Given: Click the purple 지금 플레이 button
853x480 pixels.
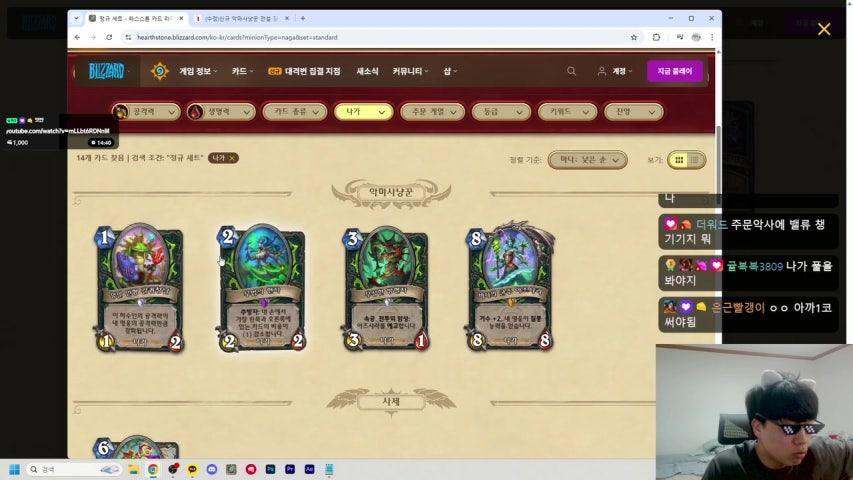Looking at the screenshot, I should pos(675,71).
